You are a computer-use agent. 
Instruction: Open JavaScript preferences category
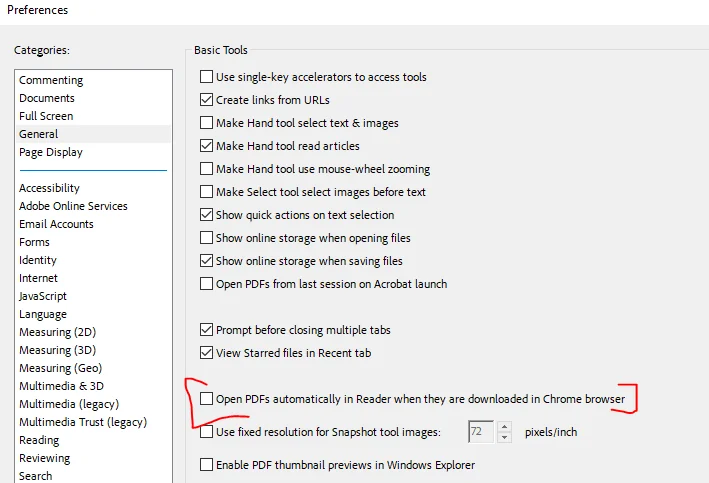pyautogui.click(x=43, y=296)
